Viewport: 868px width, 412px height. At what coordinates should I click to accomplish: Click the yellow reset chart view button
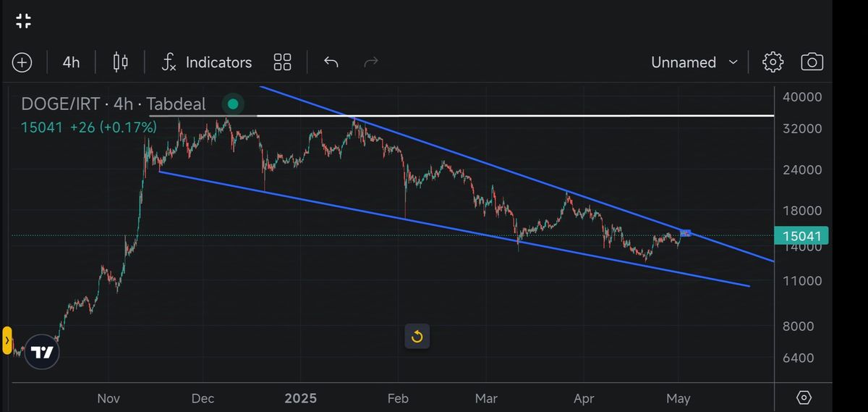[417, 336]
